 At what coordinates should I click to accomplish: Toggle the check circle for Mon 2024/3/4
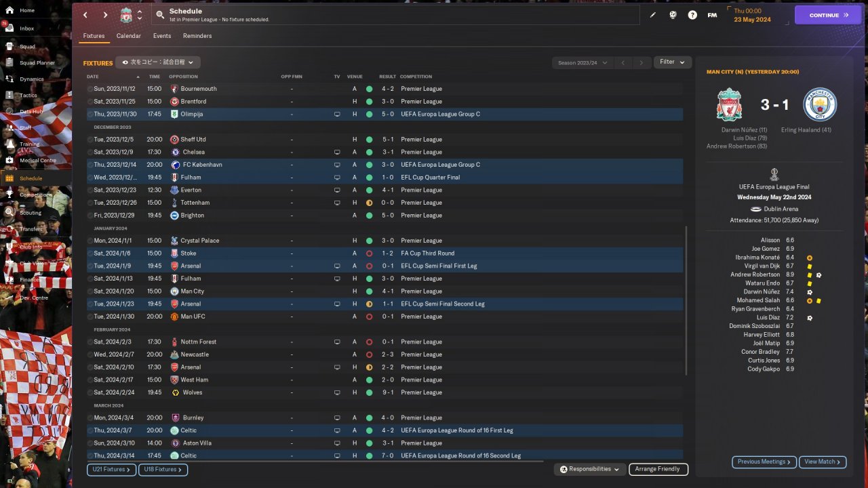90,418
